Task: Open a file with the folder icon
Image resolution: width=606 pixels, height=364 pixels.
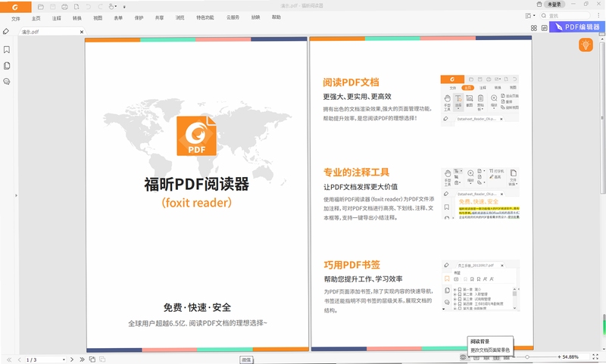Action: tap(41, 7)
